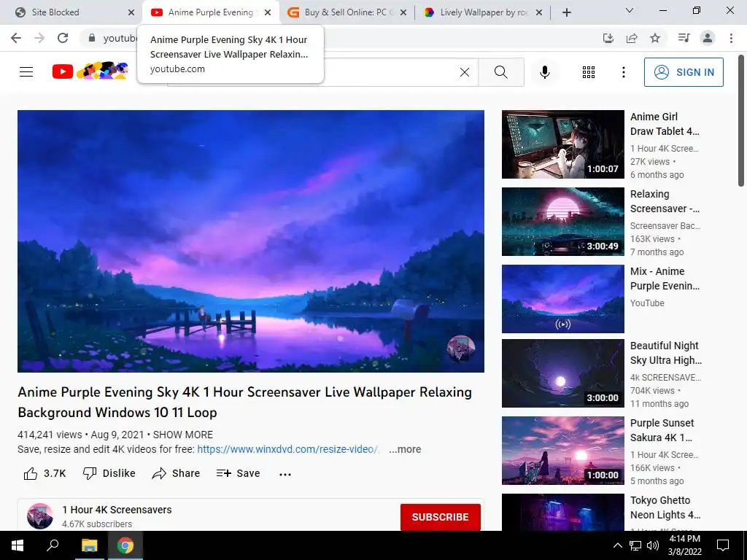The image size is (747, 560).
Task: Open 1 Hour 4K Screensavers channel avatar
Action: 40,516
